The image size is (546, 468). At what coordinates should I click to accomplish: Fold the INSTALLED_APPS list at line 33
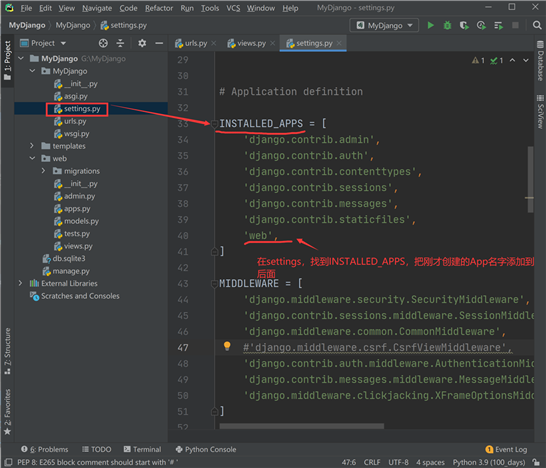click(x=214, y=124)
